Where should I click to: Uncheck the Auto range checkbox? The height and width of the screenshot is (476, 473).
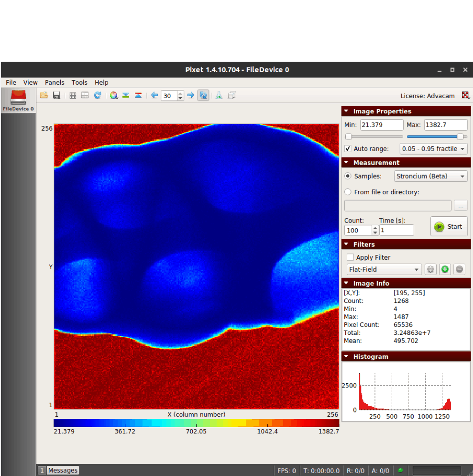coord(348,149)
